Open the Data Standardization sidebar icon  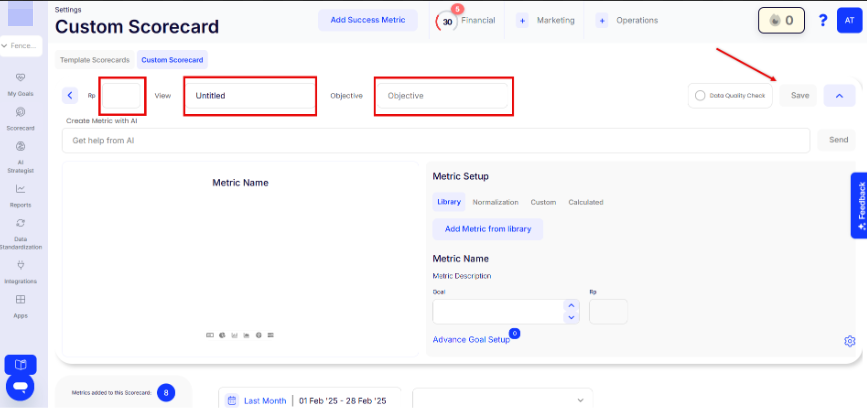pos(21,223)
